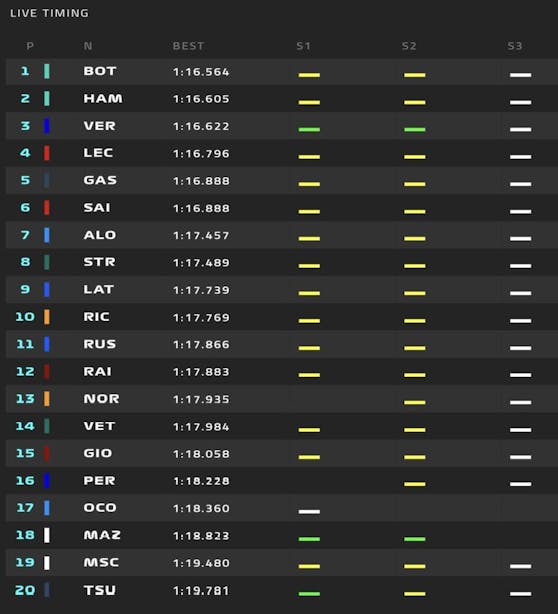The image size is (558, 614).
Task: Click Alonso's best lap 1:17.457
Action: pos(201,235)
